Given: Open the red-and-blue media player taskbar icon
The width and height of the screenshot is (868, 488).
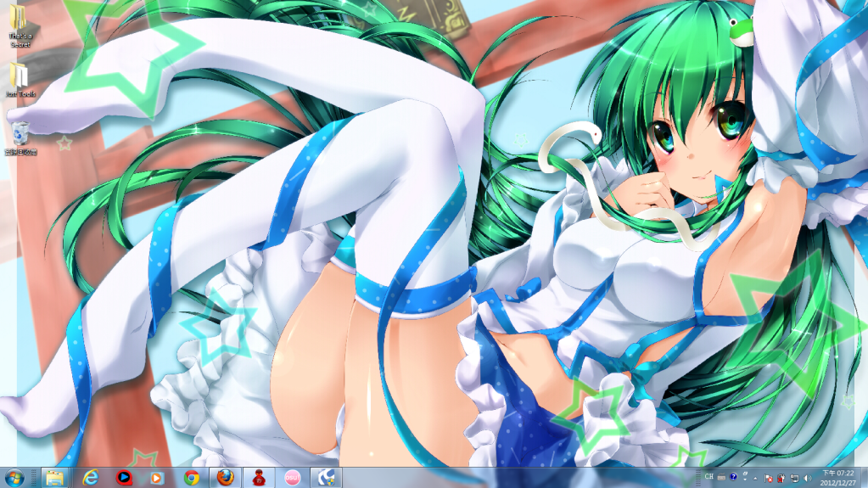Looking at the screenshot, I should (x=124, y=478).
